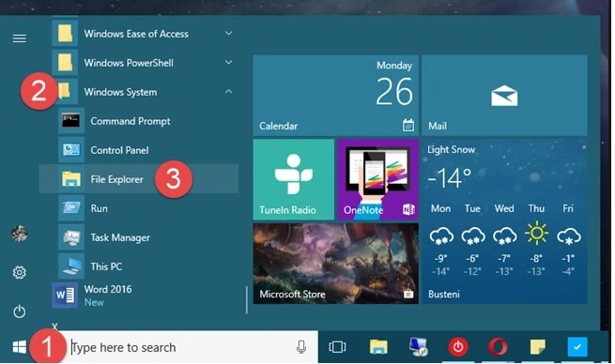Launch Opera from the taskbar
The height and width of the screenshot is (364, 615).
[x=498, y=347]
